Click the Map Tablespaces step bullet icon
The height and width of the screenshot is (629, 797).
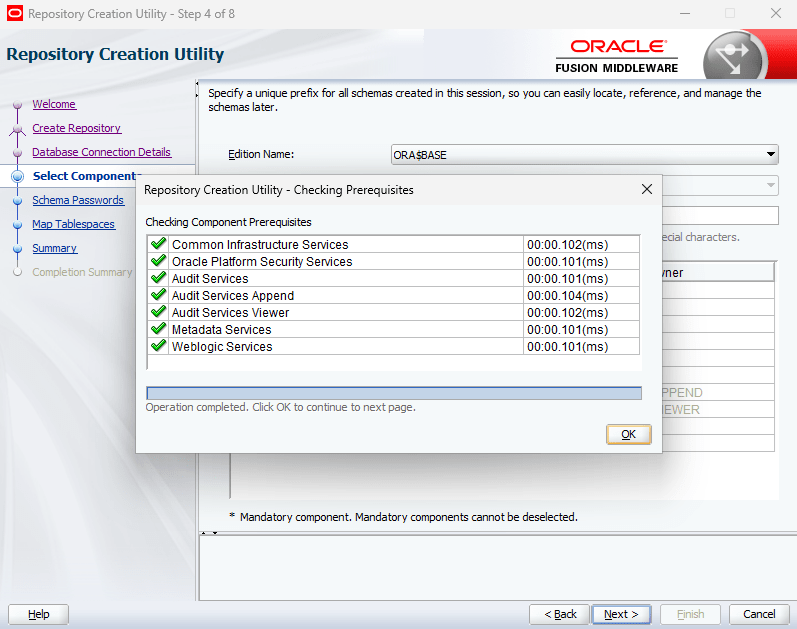pos(18,225)
